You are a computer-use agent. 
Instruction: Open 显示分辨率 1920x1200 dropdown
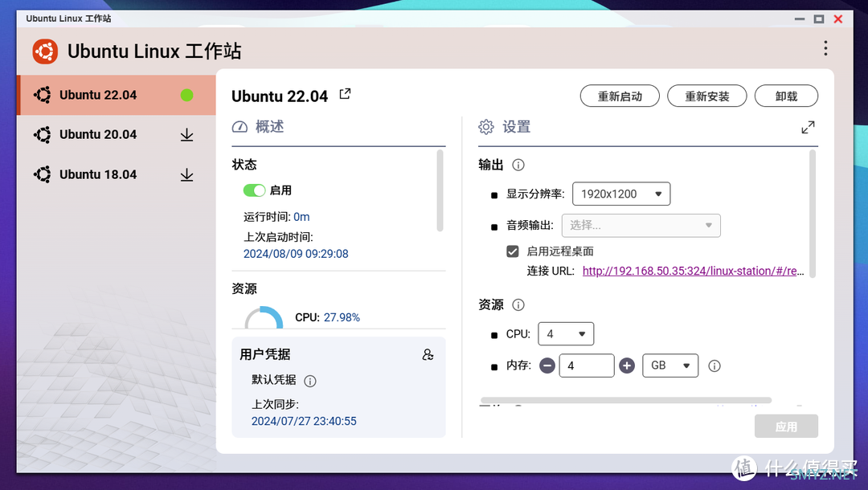(x=621, y=194)
